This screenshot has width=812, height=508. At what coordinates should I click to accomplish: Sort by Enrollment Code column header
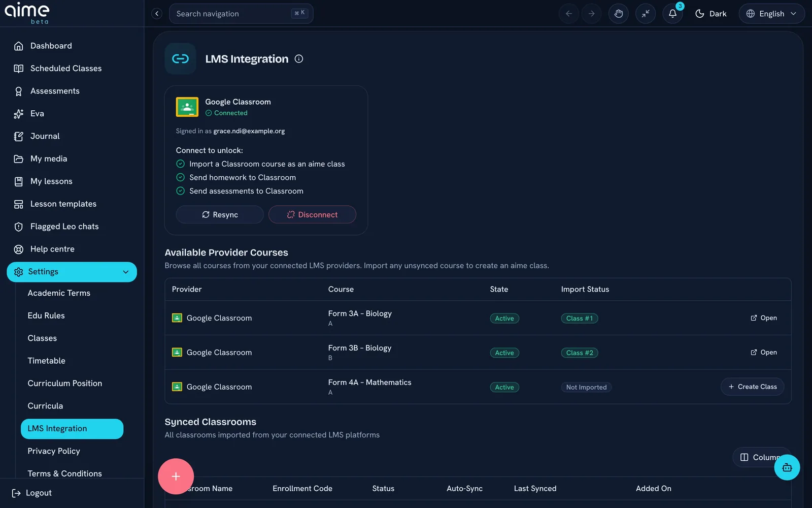[x=302, y=489]
